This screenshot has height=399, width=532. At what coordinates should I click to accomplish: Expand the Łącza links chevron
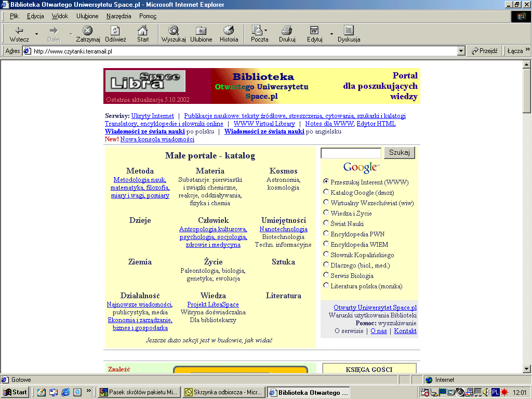point(528,49)
